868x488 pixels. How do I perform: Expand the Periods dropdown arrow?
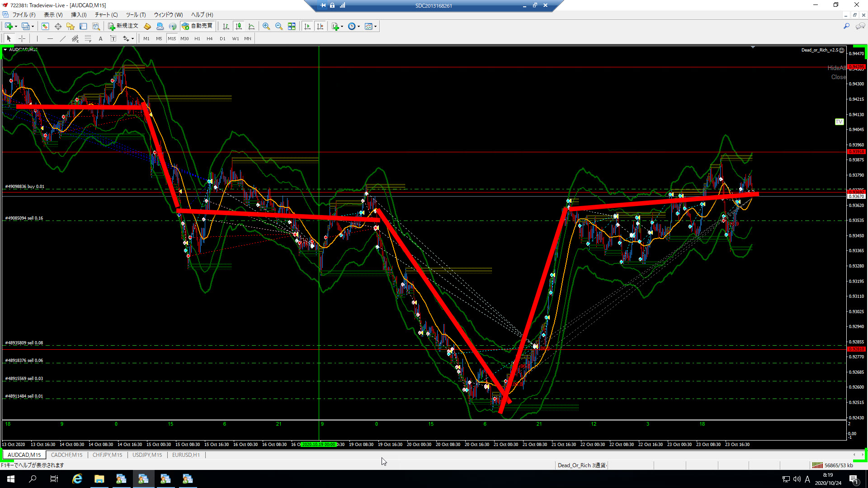coord(359,26)
